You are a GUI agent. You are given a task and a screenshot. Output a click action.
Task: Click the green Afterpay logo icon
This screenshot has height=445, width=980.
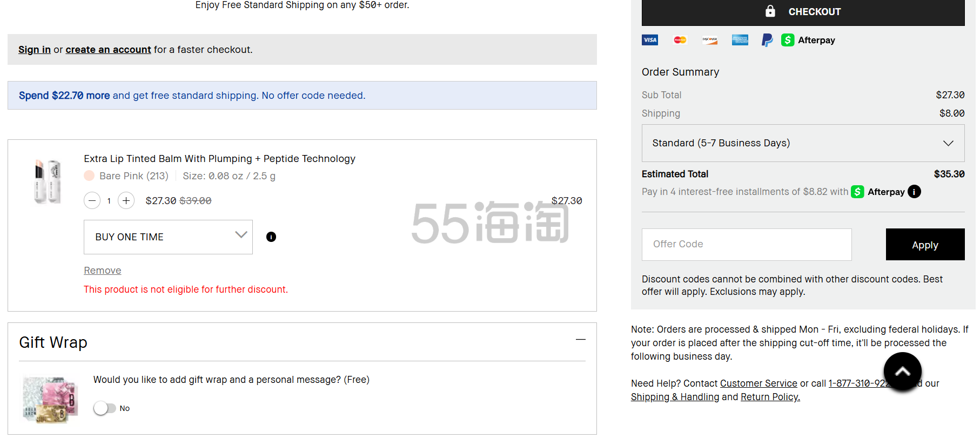coord(788,40)
